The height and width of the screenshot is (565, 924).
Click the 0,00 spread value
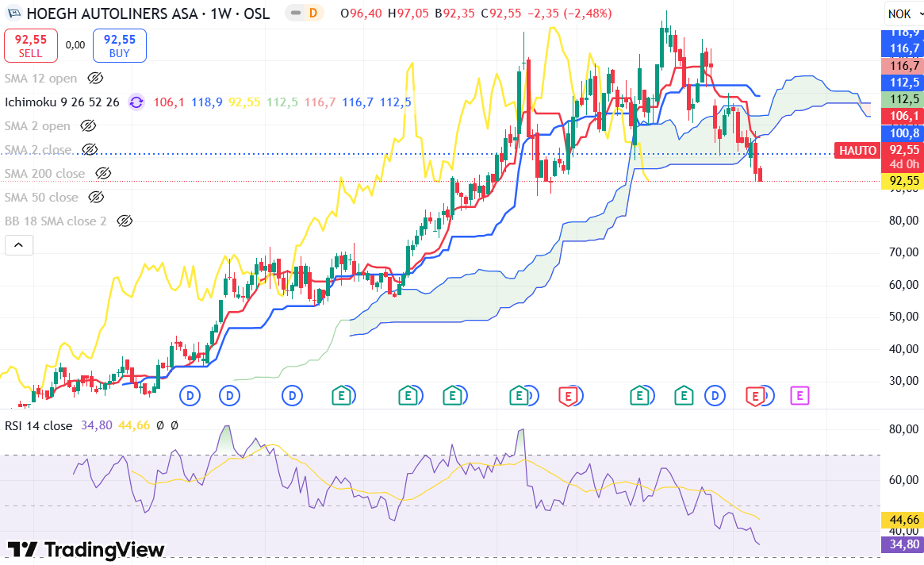(x=75, y=45)
